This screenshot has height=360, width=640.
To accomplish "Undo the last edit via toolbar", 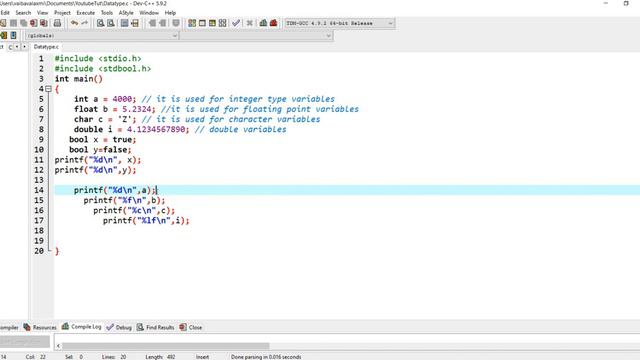I will (x=74, y=23).
